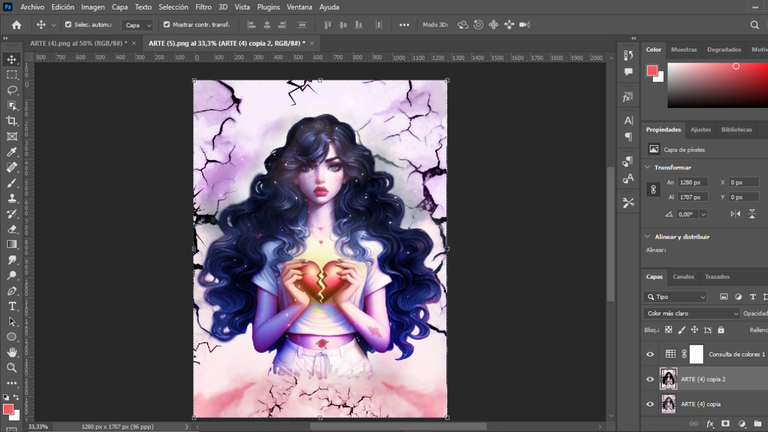Viewport: 768px width, 432px height.
Task: Open the Comments panel icon
Action: 628,72
